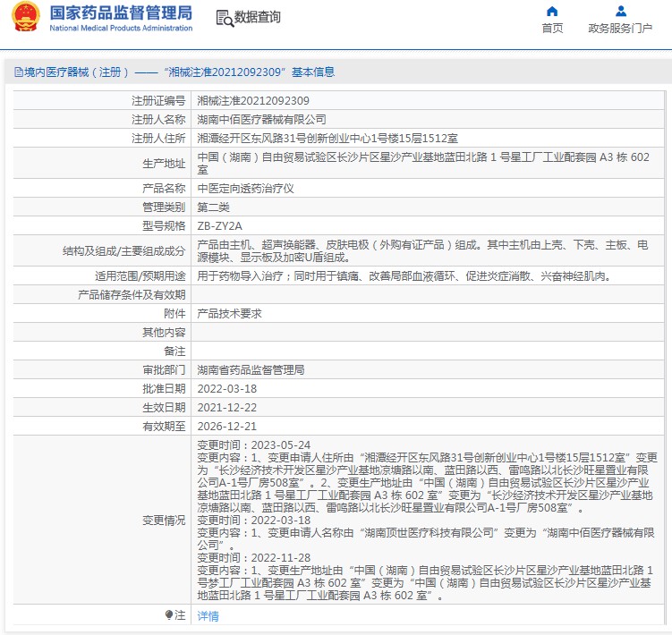Click the 政务服务门户 person icon
This screenshot has width=672, height=635.
(x=620, y=12)
